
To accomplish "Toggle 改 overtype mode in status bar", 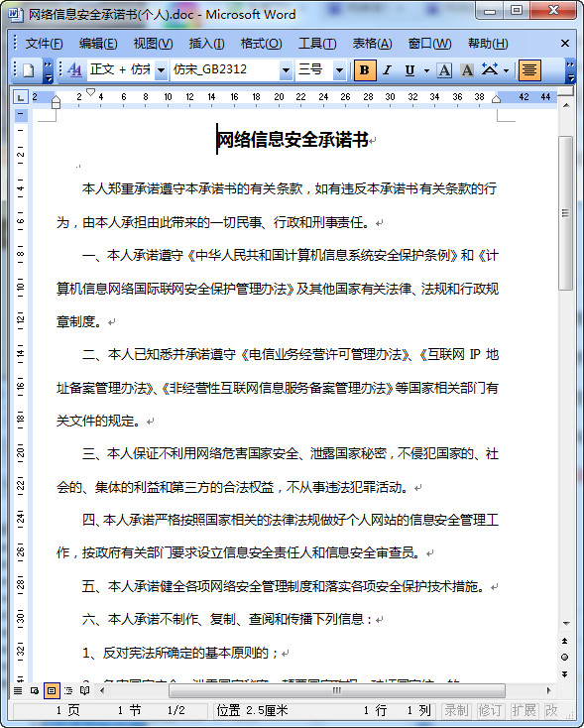I will 551,710.
